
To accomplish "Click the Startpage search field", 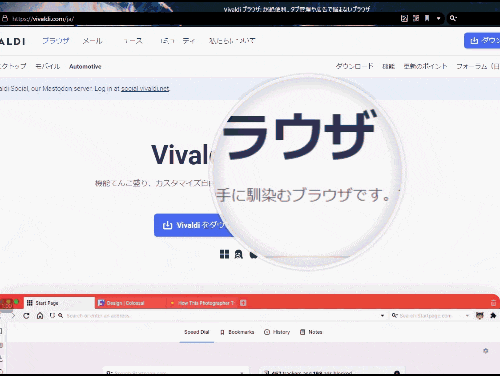I will click(x=427, y=316).
